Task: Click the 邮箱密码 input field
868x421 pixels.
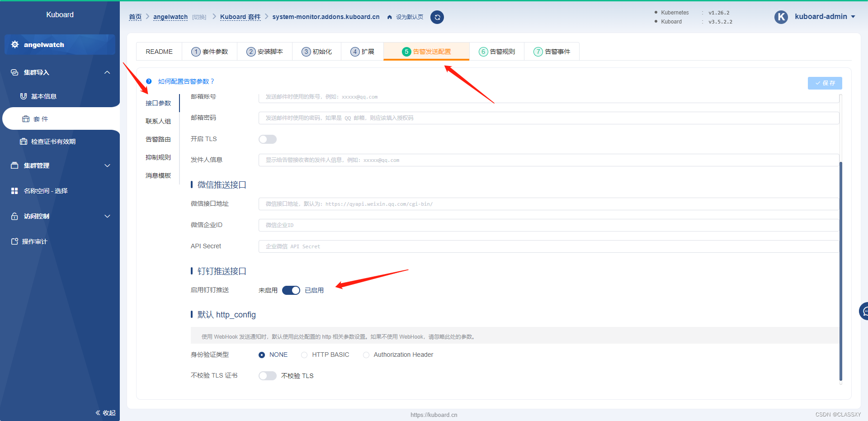Action: pyautogui.click(x=549, y=118)
